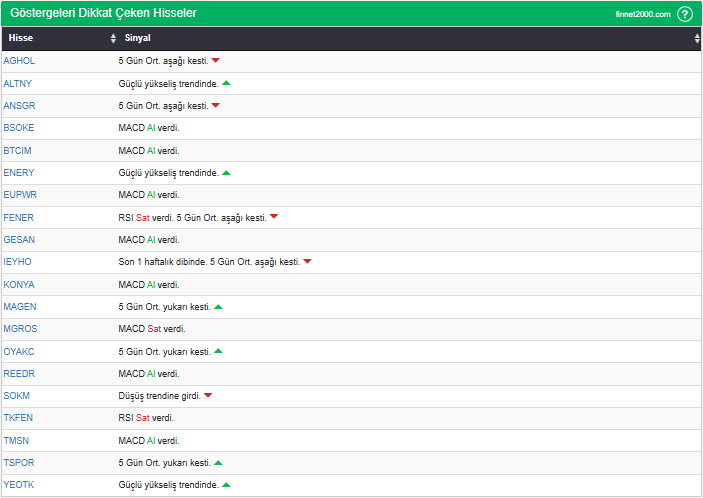Open the YEOTK stock link
Screen dimensions: 703x498
point(19,485)
